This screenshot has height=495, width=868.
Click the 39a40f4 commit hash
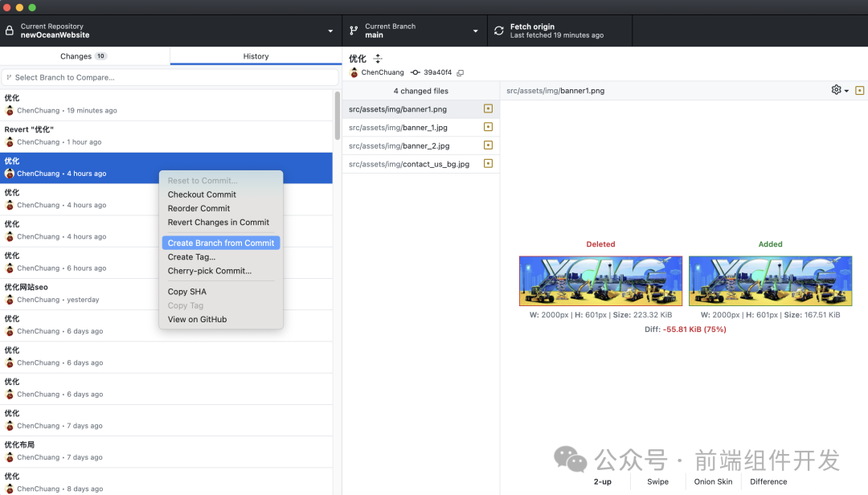(x=437, y=72)
